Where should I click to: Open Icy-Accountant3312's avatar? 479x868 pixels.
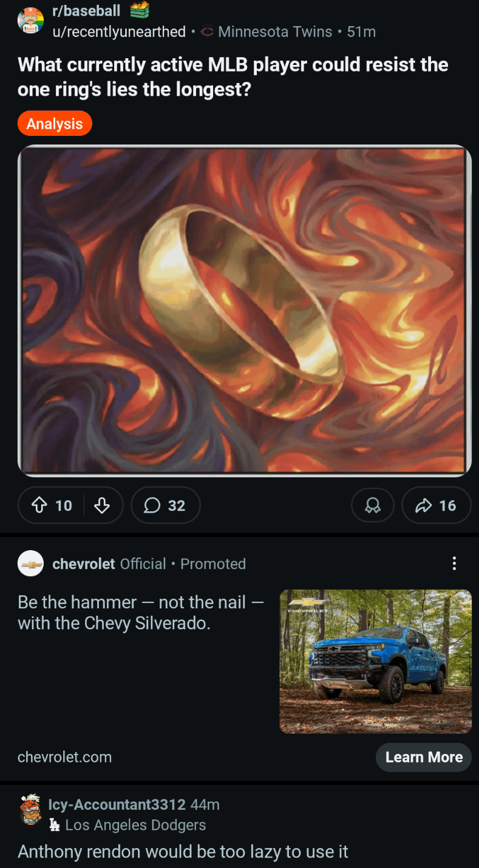pos(30,810)
